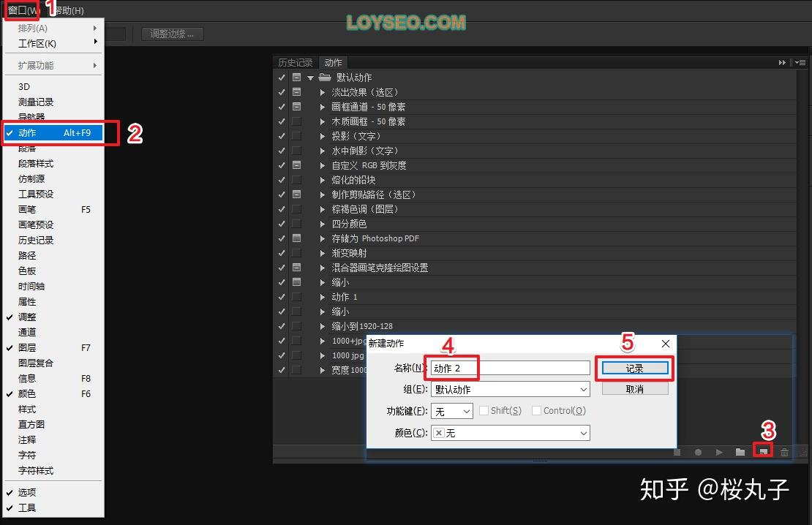Expand the 淡出效果（选区） action

322,92
